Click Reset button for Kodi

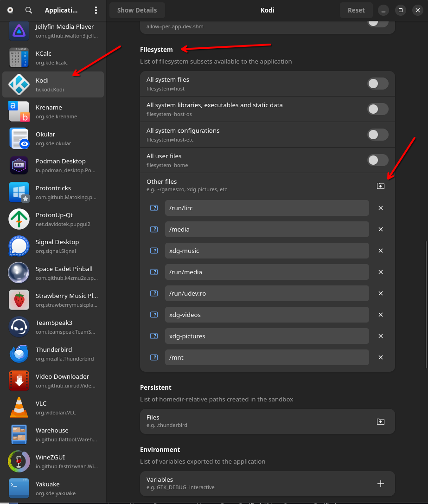click(x=356, y=10)
